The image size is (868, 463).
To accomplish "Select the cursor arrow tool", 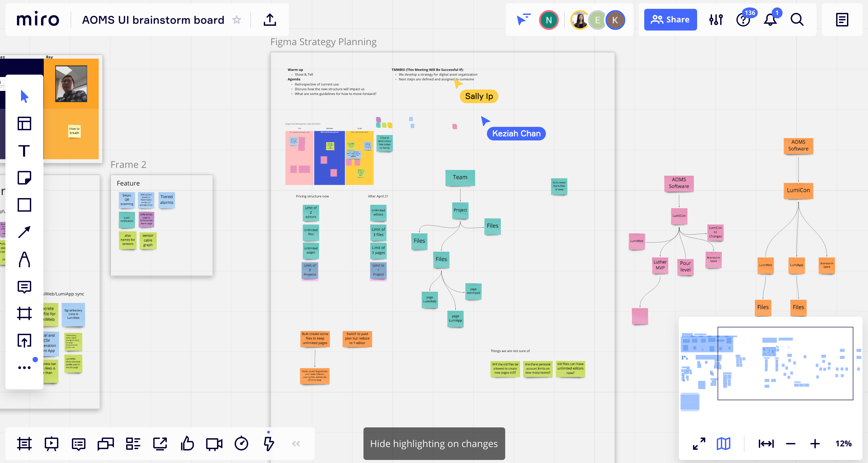I will pos(24,96).
